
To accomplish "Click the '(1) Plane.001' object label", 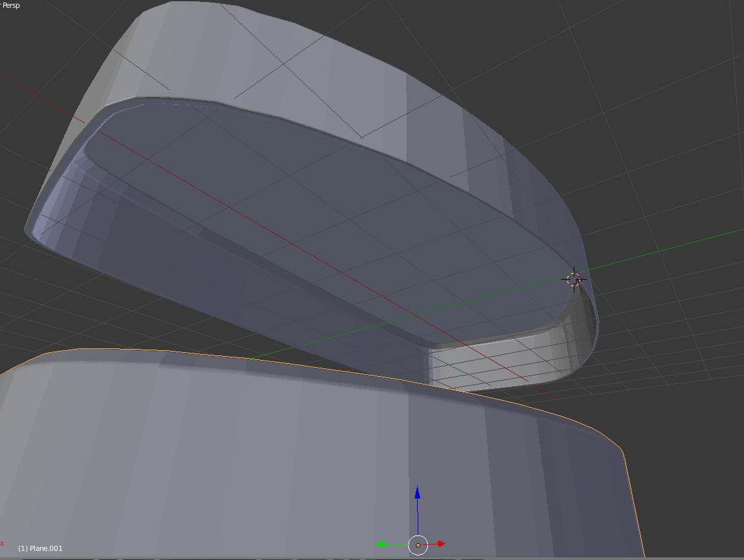I will (x=40, y=548).
